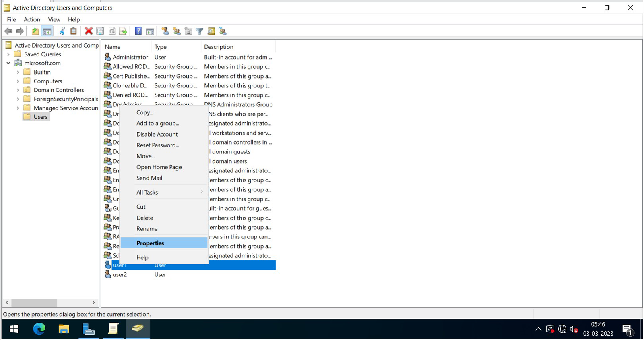Click the clipboard Copy toolbar icon

pos(74,31)
